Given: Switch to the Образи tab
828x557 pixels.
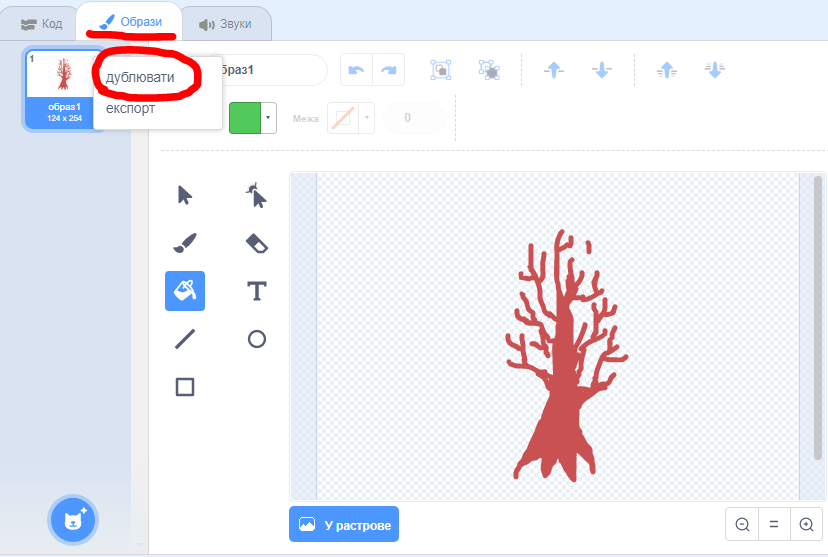Looking at the screenshot, I should point(130,22).
